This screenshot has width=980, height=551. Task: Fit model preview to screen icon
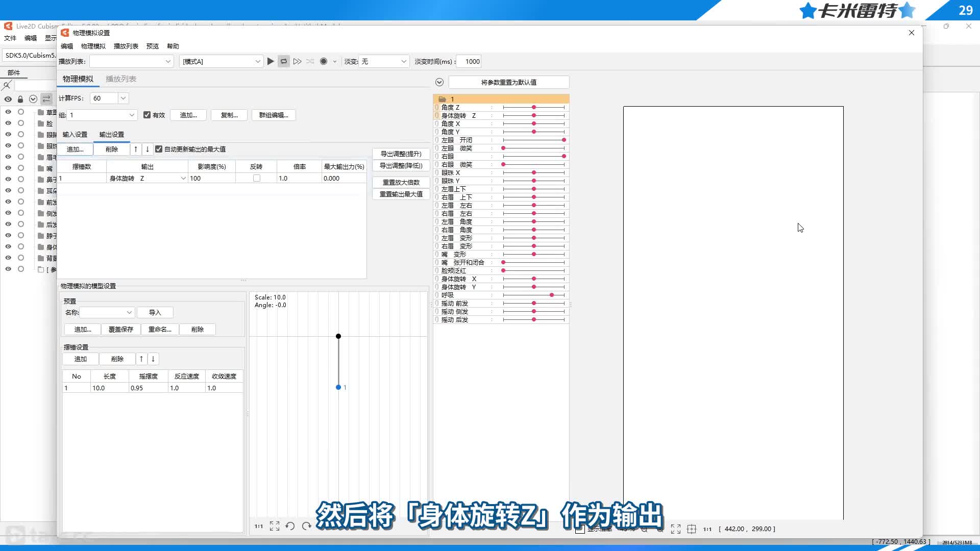[x=676, y=529]
